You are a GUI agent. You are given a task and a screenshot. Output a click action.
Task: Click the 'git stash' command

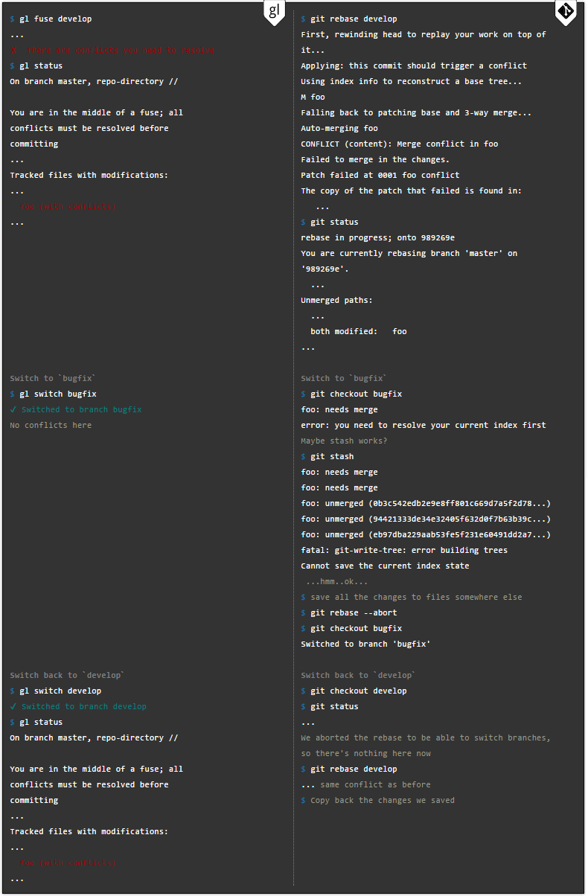[x=332, y=457]
